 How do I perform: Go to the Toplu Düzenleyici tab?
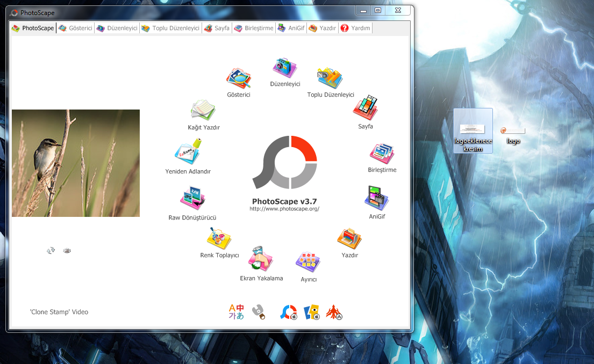coord(170,28)
